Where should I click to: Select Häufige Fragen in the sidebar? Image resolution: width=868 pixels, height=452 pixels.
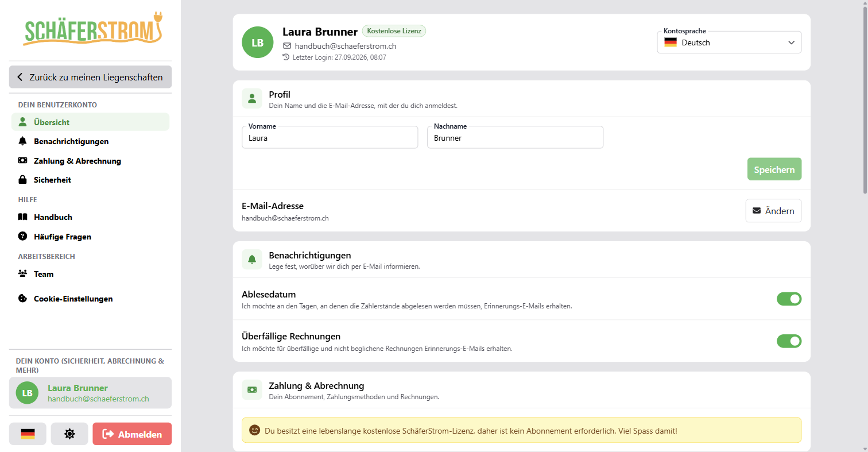click(x=90, y=237)
